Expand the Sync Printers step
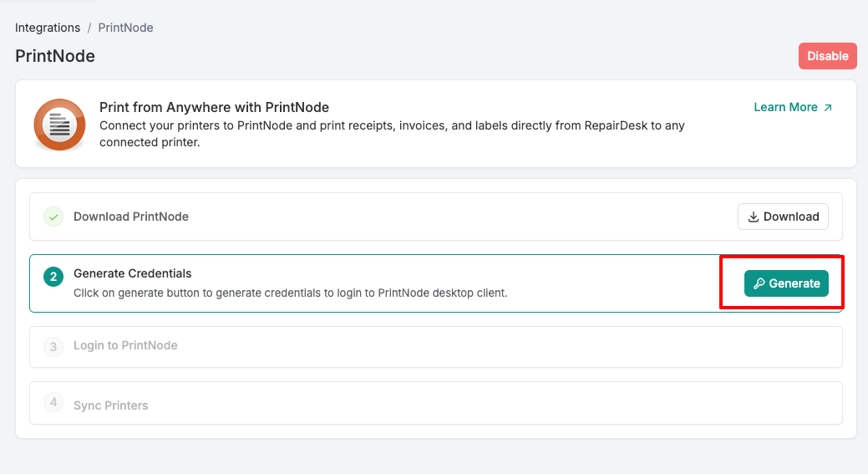 (110, 405)
